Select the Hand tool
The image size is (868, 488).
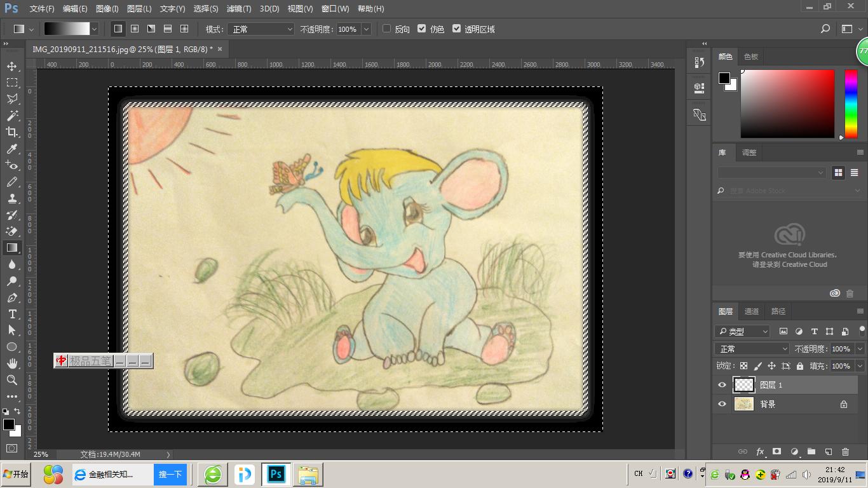11,363
